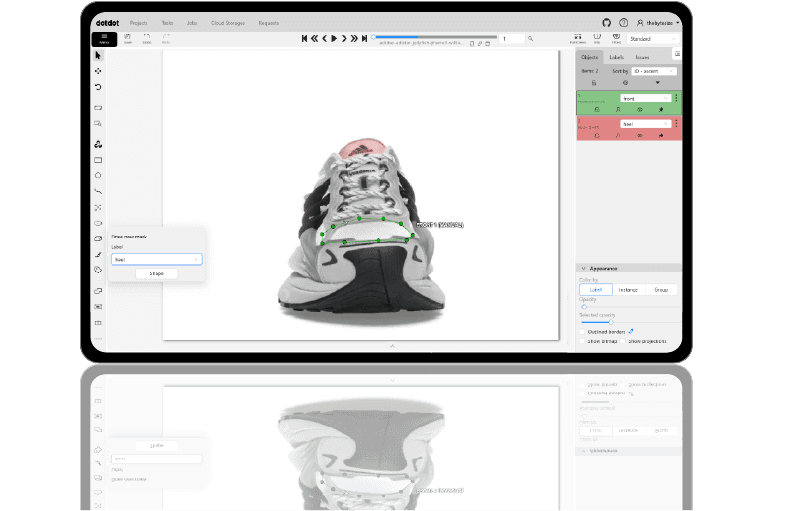Open the AI tools icon

pos(98,144)
